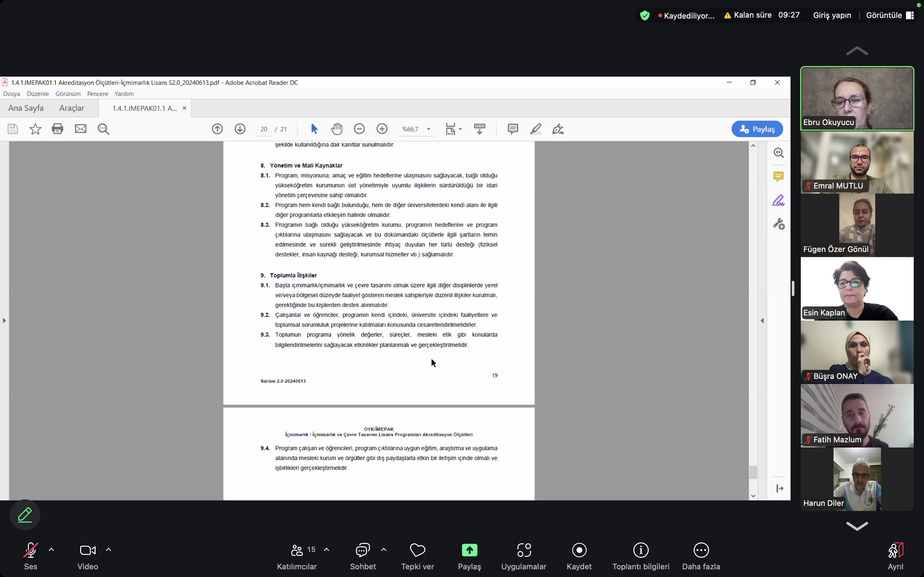Expand chat options arrow beside Sohbet
924x577 pixels.
[383, 549]
